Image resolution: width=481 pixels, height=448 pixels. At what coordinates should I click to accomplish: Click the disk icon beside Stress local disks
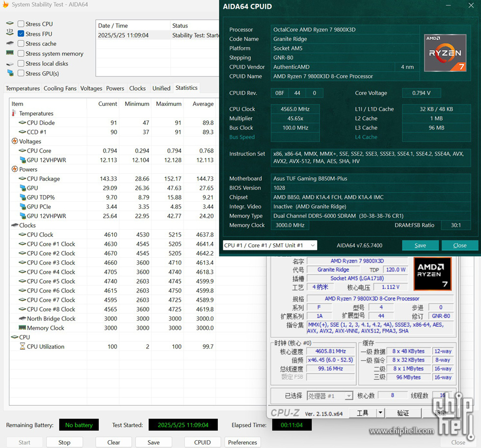(x=10, y=64)
